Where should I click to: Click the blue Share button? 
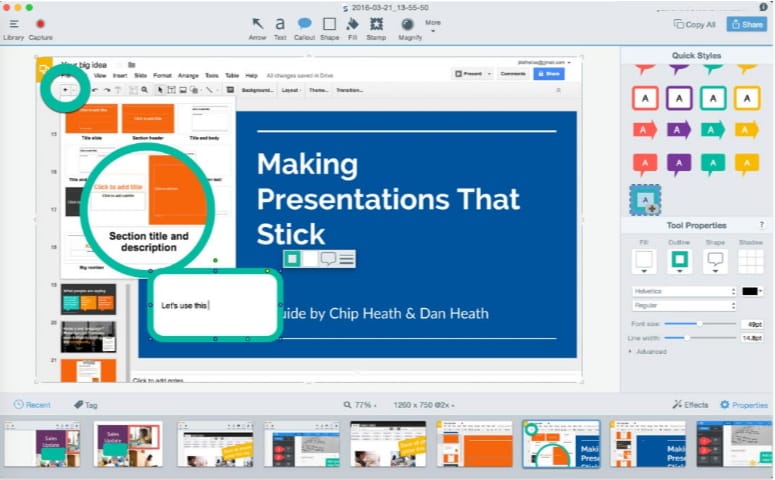(746, 24)
